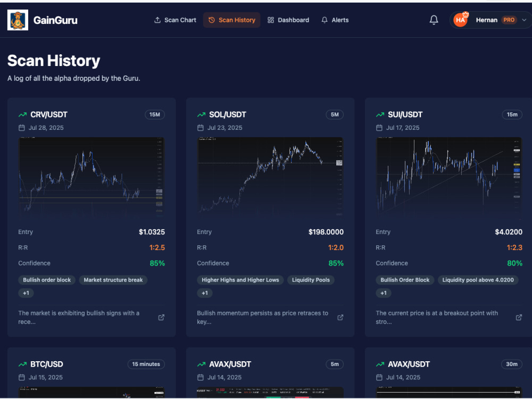Open SOL/USDT scan details external link icon

pyautogui.click(x=340, y=317)
